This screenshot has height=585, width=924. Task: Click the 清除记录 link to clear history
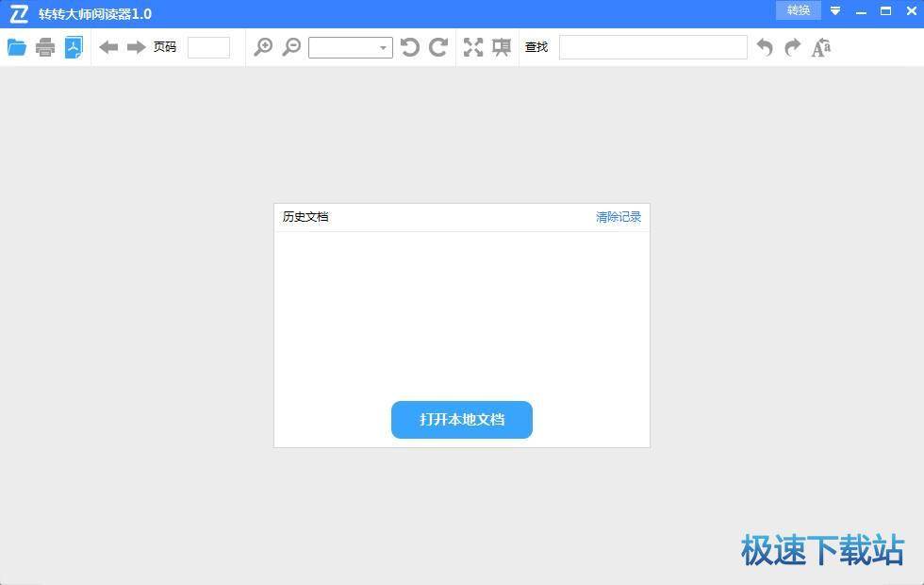618,216
